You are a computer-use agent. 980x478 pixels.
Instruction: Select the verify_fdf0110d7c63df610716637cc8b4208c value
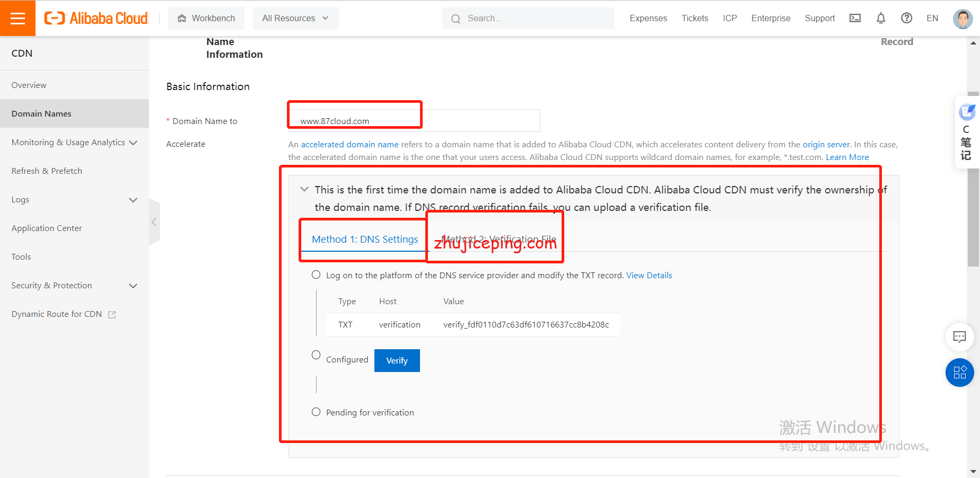[x=526, y=325]
